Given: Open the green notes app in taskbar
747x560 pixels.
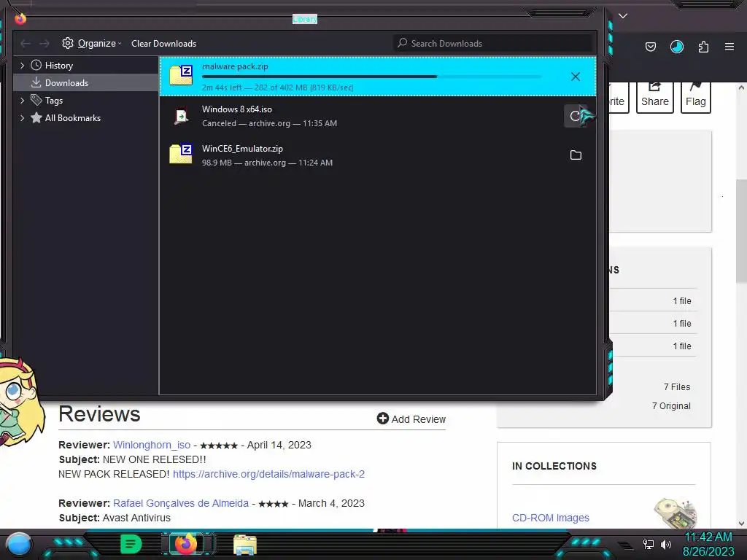Looking at the screenshot, I should (131, 544).
